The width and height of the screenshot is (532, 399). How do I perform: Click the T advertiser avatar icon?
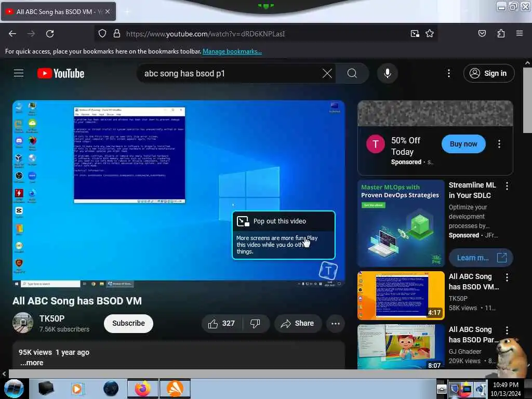click(x=375, y=144)
